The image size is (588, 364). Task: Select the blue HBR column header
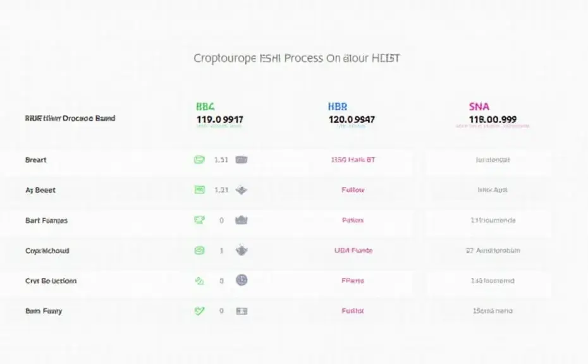[x=338, y=107]
